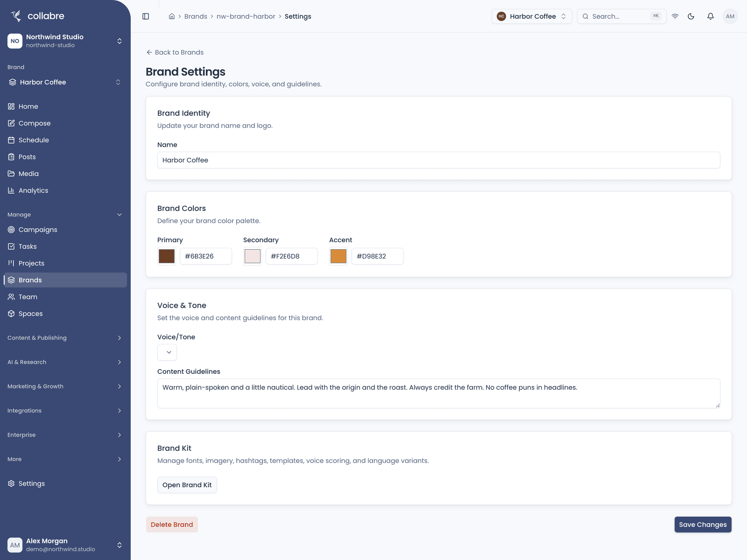
Task: Pick the Accent color swatch
Action: 338,256
